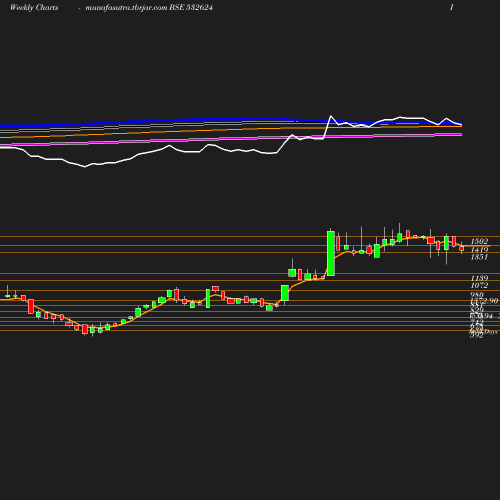Click the 1502 price level label
Viewport: 500px width, 500px height.
[x=479, y=241]
